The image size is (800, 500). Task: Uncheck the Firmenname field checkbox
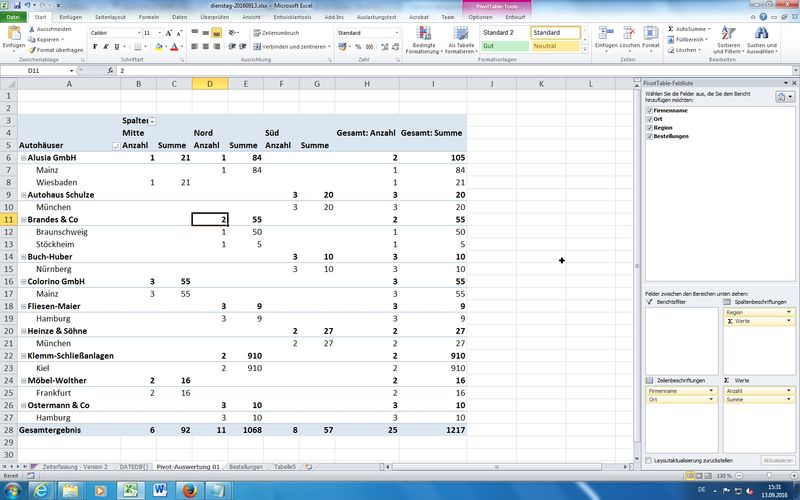tap(650, 109)
